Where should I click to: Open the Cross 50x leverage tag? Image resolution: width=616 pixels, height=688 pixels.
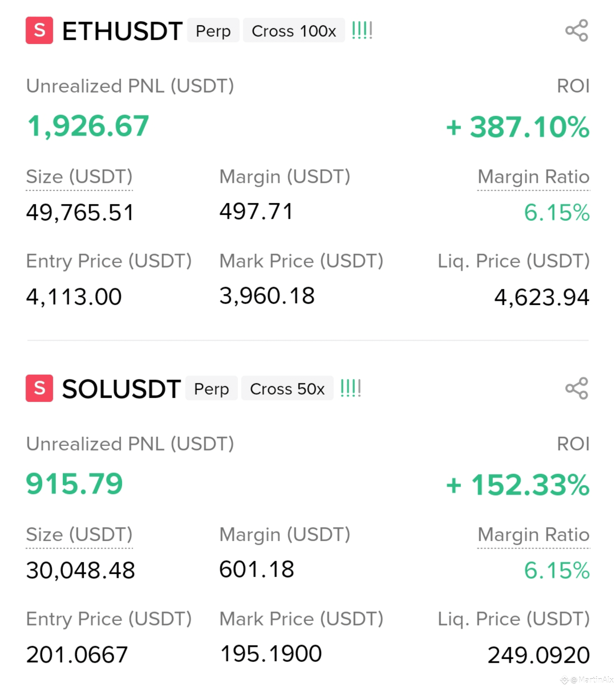tap(287, 388)
